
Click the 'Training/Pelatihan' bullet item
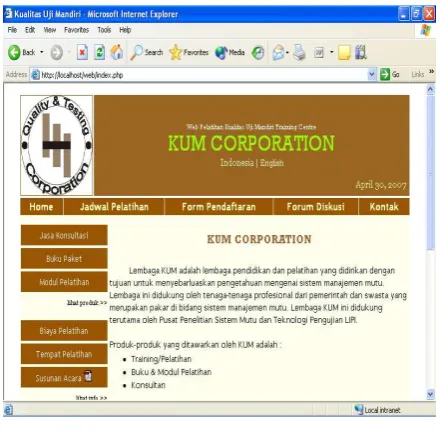click(161, 359)
